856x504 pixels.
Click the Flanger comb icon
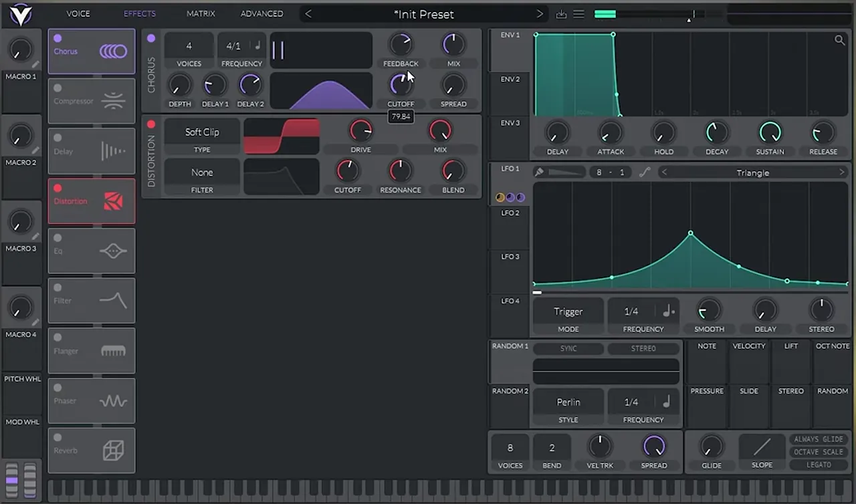pyautogui.click(x=113, y=351)
